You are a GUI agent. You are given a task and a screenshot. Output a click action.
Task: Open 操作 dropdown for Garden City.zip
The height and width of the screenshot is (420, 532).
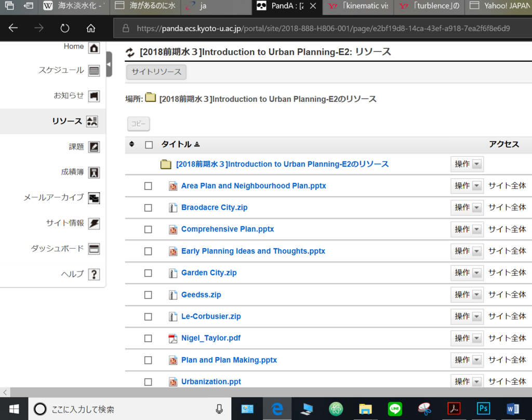467,273
